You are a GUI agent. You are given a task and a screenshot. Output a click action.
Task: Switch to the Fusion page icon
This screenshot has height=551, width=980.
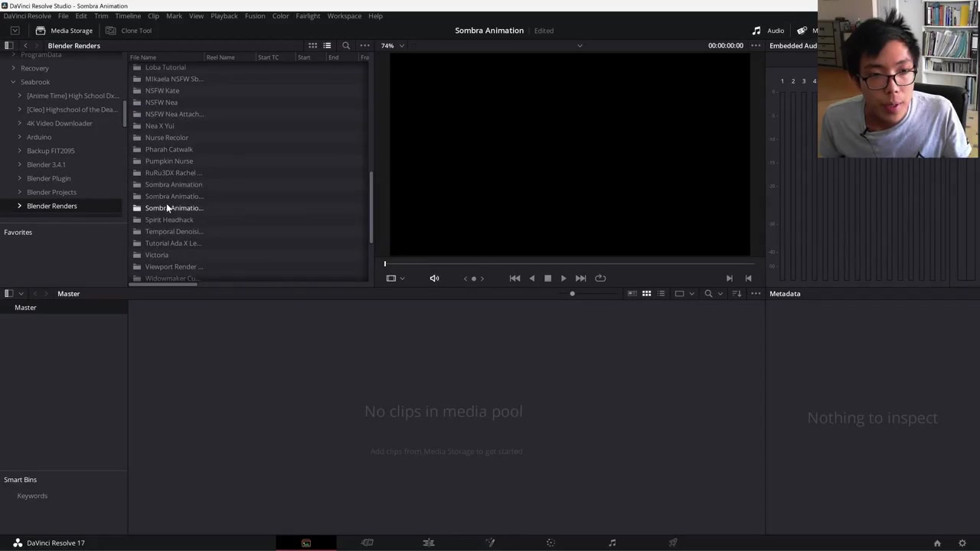489,543
